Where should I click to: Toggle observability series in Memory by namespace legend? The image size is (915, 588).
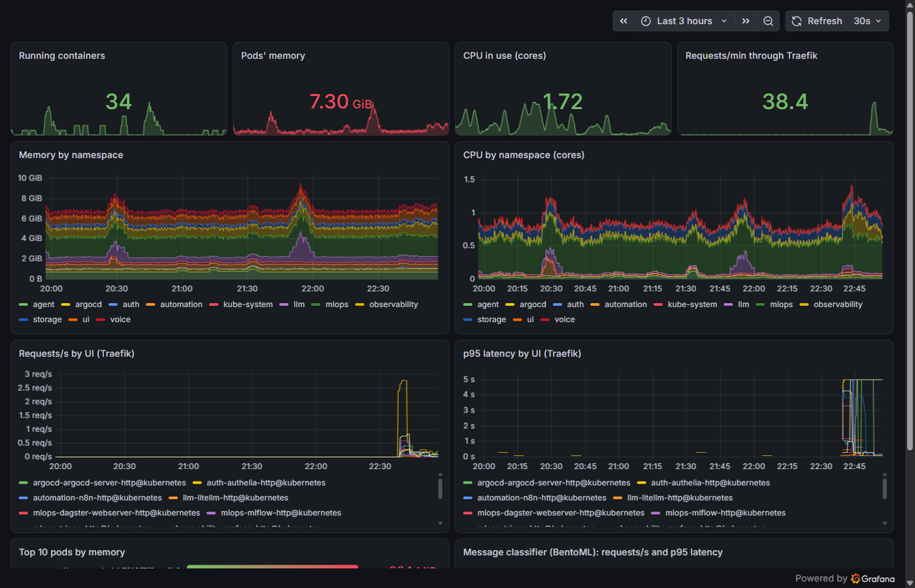(x=393, y=304)
